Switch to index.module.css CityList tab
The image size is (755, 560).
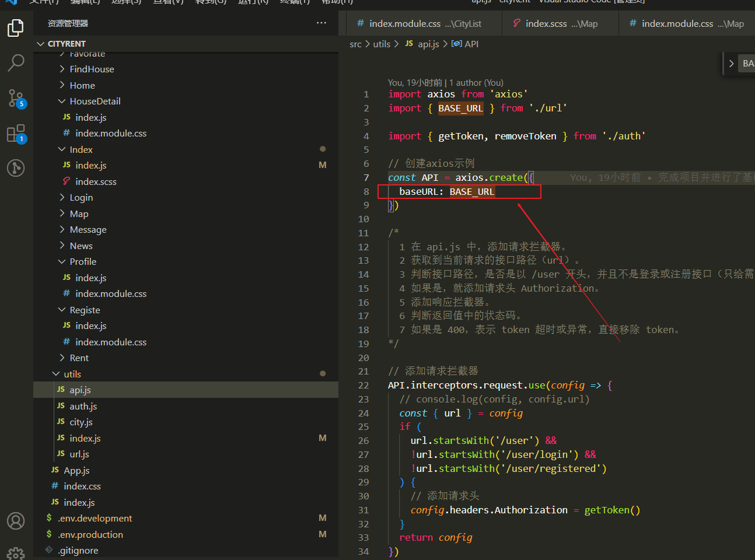pos(423,23)
